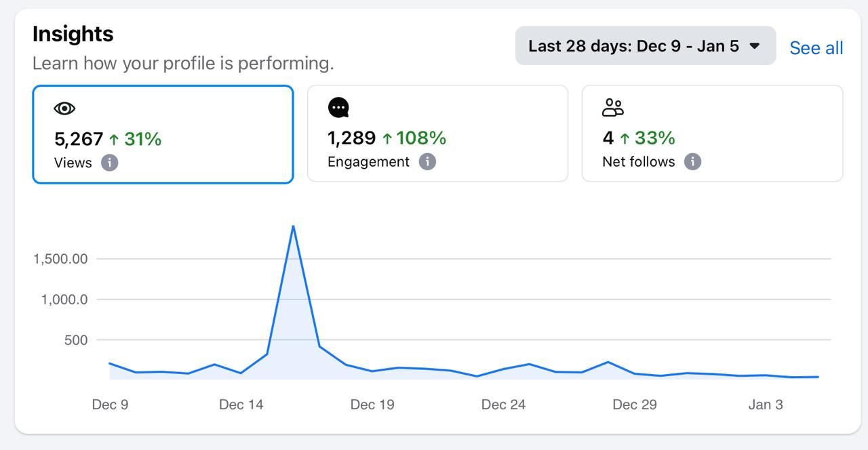Click the Engagement speech bubble icon
868x450 pixels.
click(338, 108)
